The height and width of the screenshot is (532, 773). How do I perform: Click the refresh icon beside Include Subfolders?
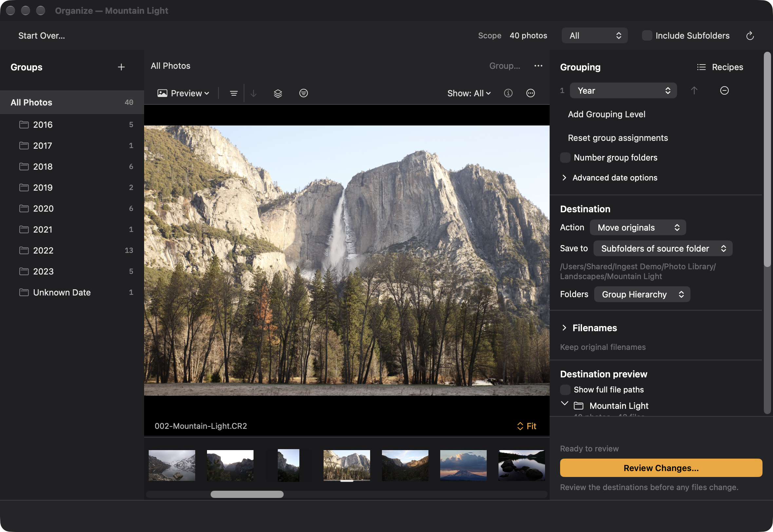[750, 36]
